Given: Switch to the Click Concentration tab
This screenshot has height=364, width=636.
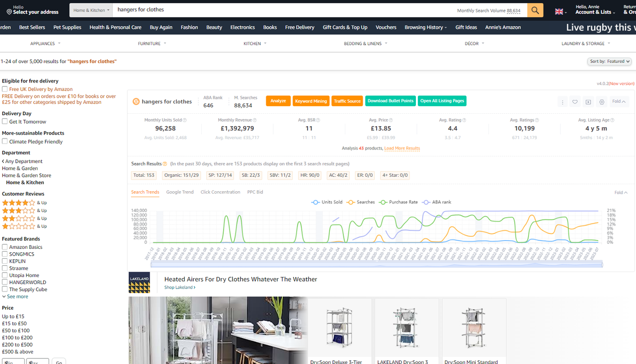Looking at the screenshot, I should 220,192.
